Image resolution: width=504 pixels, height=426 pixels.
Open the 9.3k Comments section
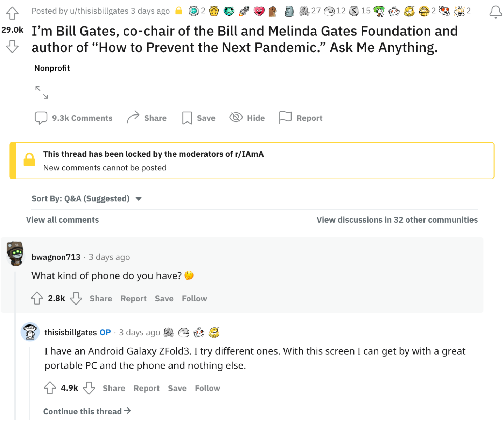[x=74, y=118]
